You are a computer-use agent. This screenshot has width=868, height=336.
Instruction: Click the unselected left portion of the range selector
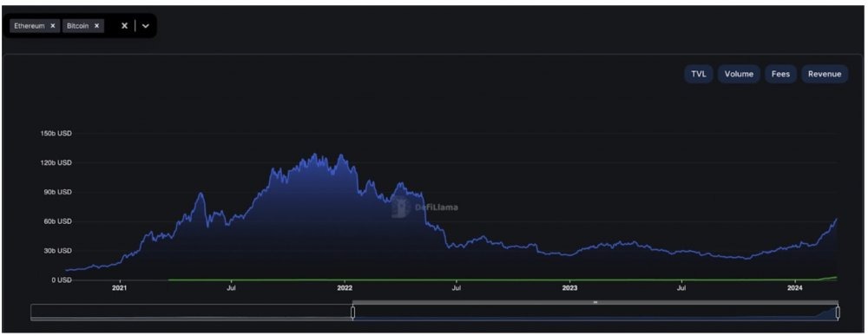(x=192, y=313)
